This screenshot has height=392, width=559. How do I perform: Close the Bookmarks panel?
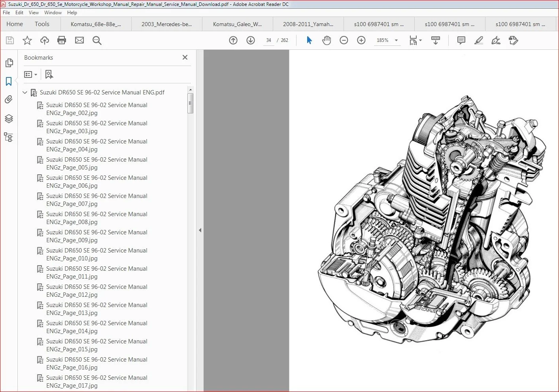[185, 57]
